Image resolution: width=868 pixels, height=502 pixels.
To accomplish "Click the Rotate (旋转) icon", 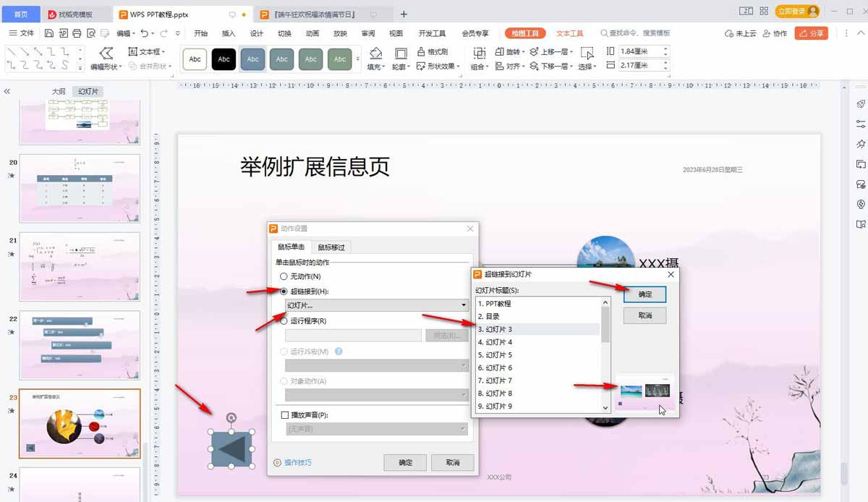I will pyautogui.click(x=500, y=52).
